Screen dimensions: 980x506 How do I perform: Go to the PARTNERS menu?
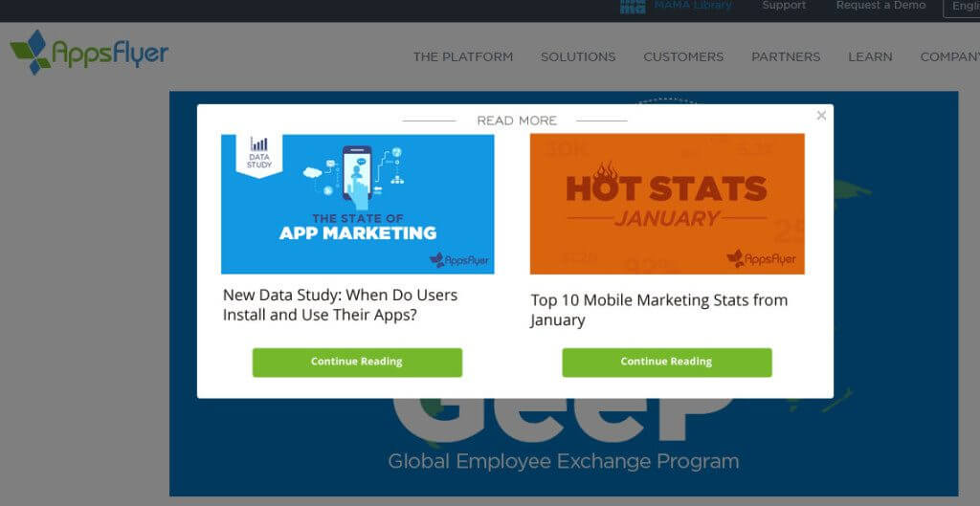tap(786, 56)
